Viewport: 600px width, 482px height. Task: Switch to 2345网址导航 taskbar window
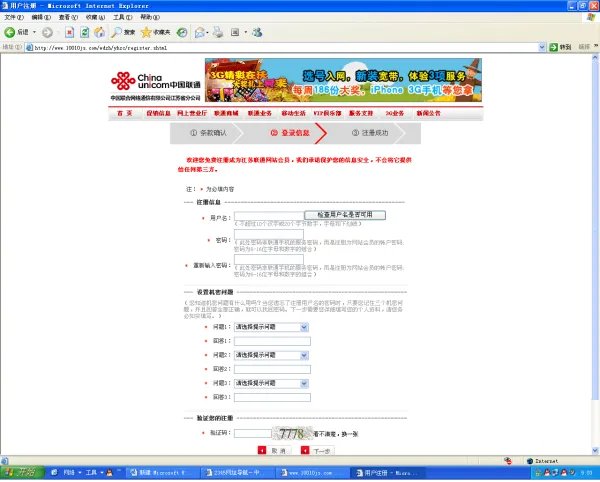237,473
